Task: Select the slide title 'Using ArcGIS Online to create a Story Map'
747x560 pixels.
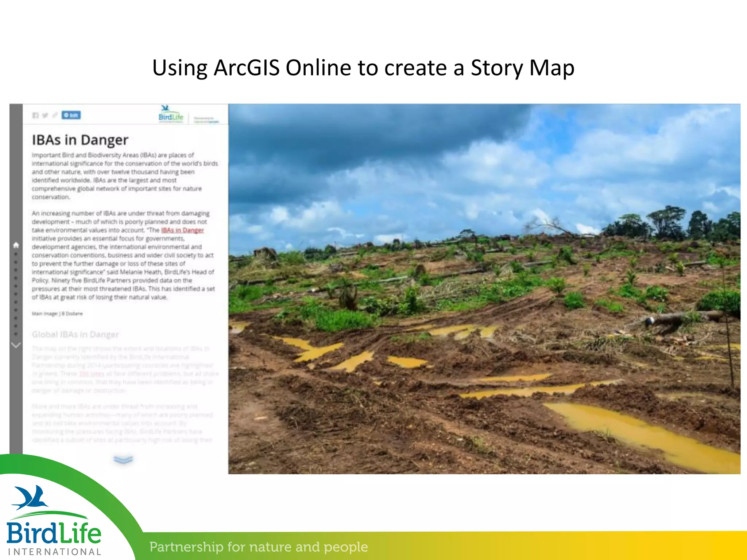Action: click(x=363, y=68)
